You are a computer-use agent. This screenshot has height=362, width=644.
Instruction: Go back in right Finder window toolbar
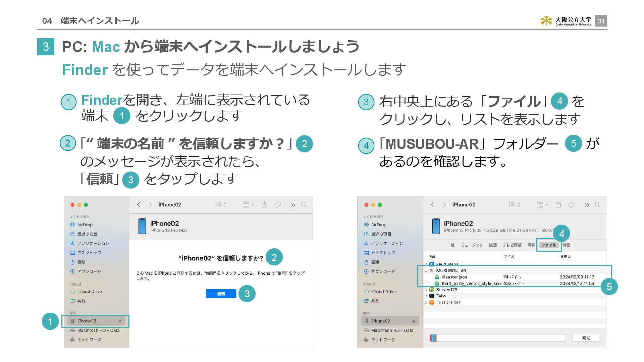tap(432, 205)
